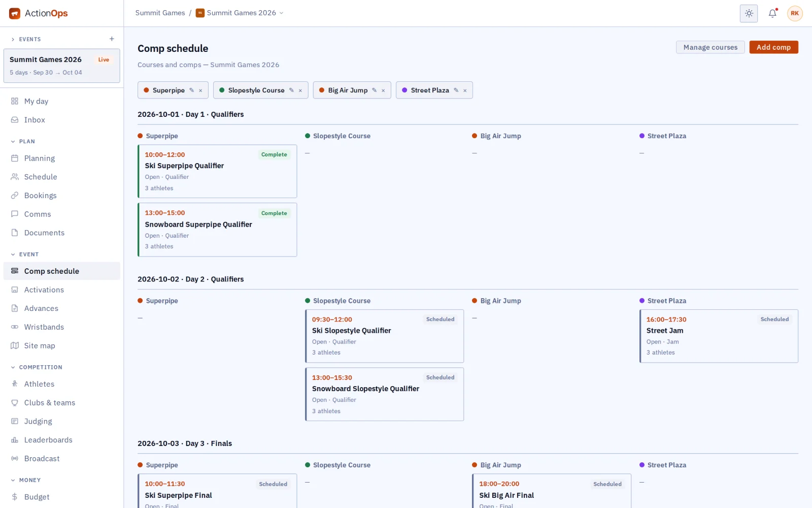This screenshot has width=812, height=508.
Task: Open the ActionOps logo home
Action: point(39,13)
